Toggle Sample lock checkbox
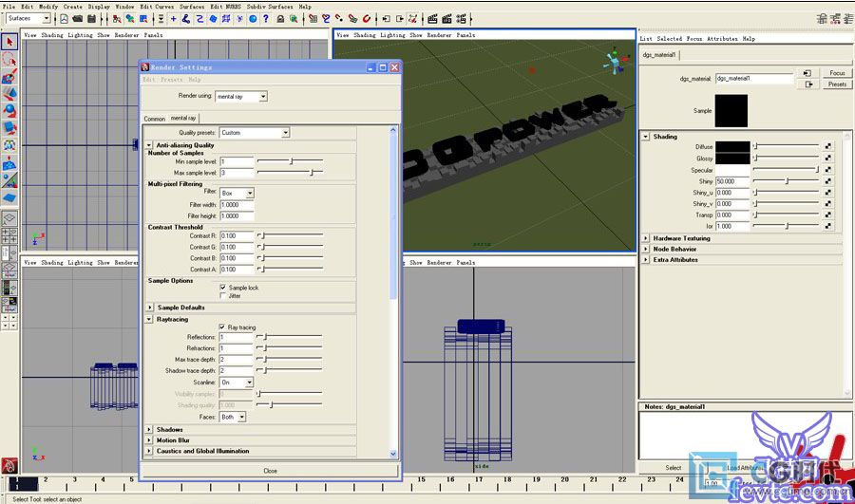 coord(223,288)
